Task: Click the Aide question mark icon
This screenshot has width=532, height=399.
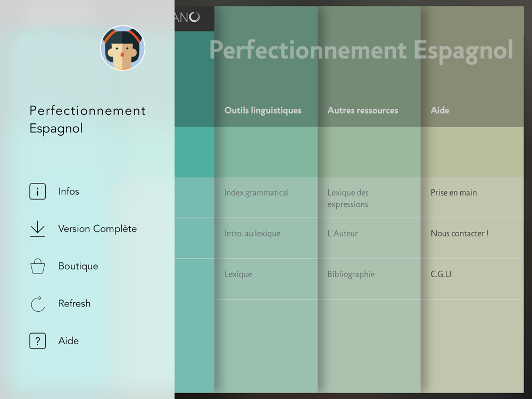Action: (x=37, y=341)
